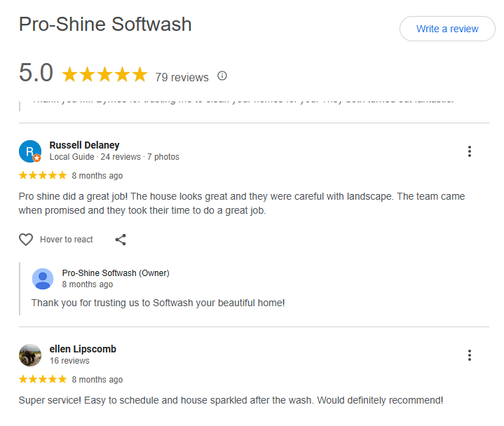This screenshot has height=426, width=504.
Task: Click the Write a review button
Action: pos(447,29)
